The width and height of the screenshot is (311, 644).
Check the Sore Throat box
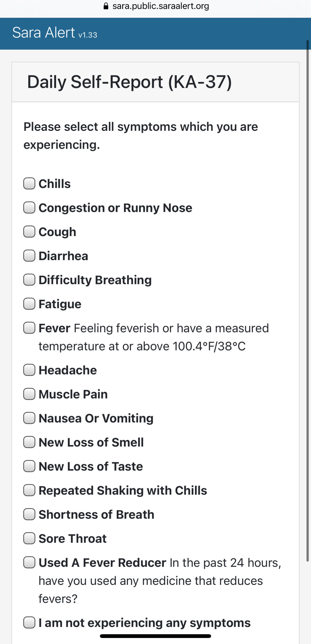click(x=29, y=538)
